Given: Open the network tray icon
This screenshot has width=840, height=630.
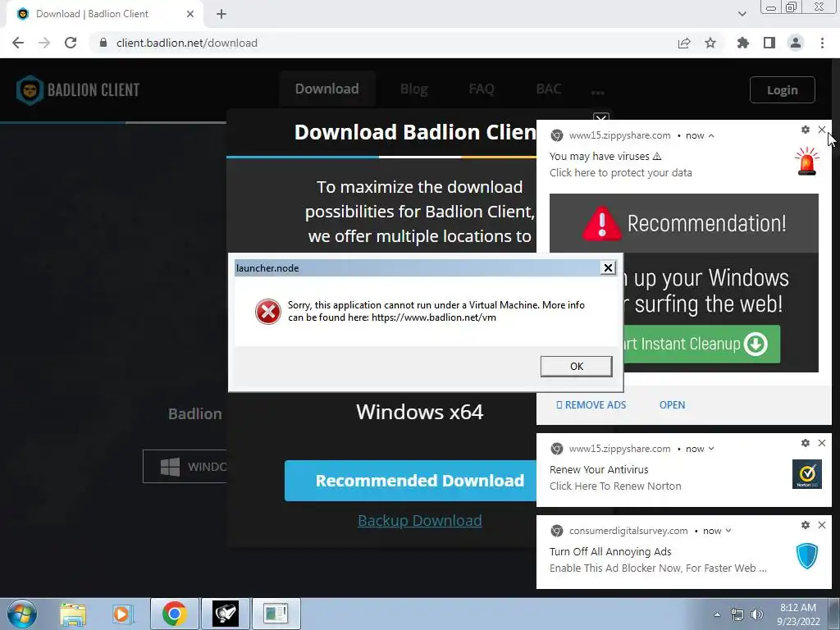Looking at the screenshot, I should [737, 614].
